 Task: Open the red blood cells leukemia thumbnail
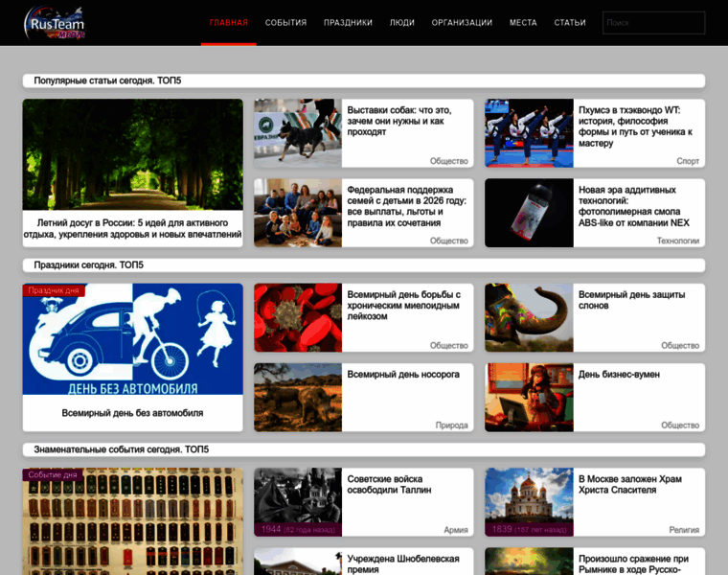(x=298, y=318)
